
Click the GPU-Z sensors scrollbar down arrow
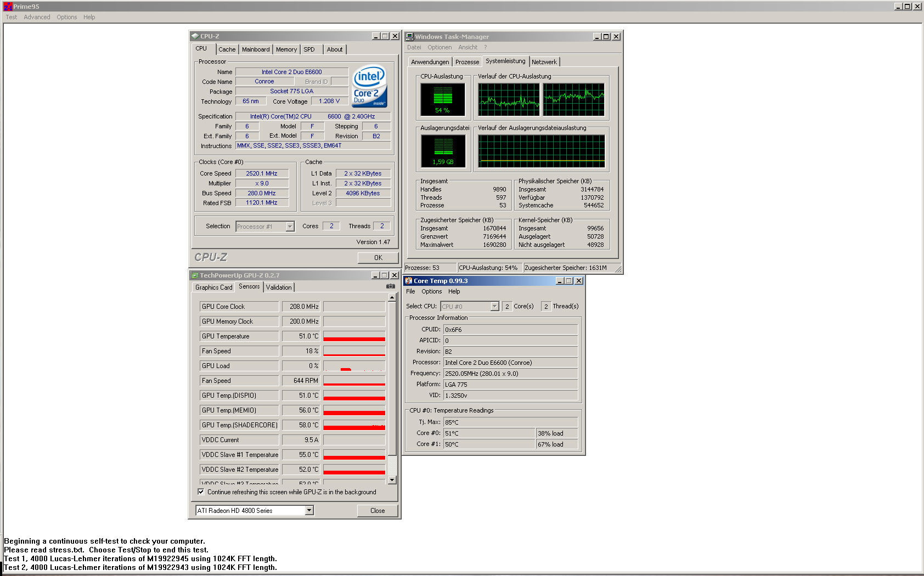392,480
